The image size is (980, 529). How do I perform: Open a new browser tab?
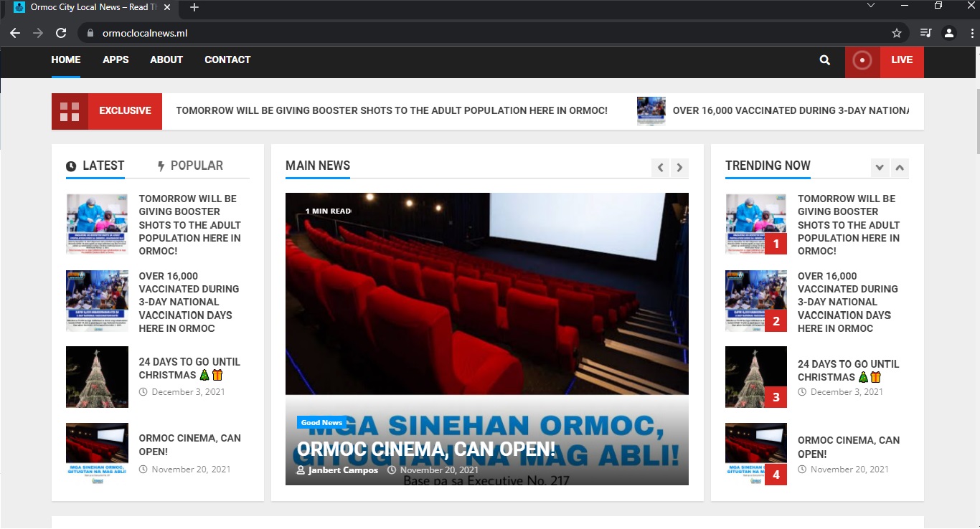[194, 7]
